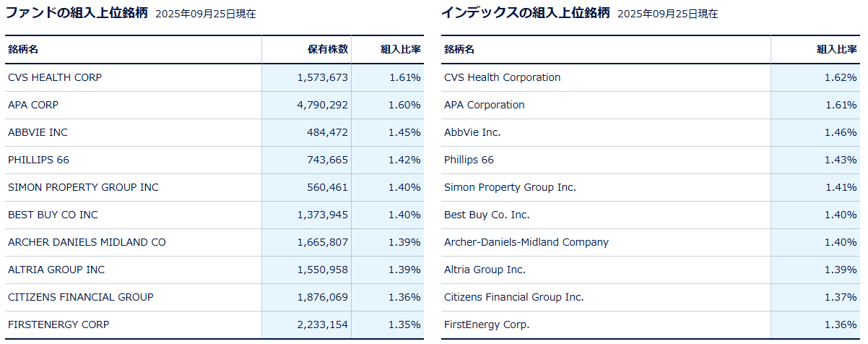Click ALTRIA GROUP INC shares 1,550,958
868x344 pixels.
point(322,270)
